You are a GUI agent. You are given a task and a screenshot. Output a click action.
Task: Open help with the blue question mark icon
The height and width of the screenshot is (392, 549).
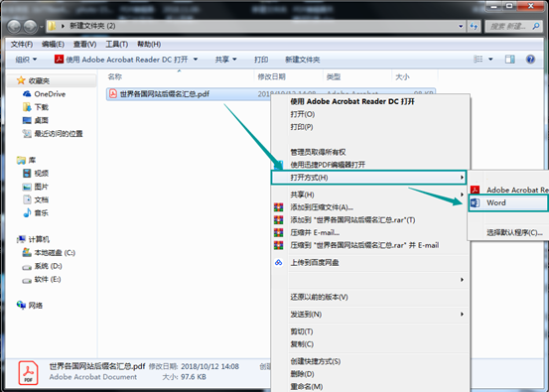click(x=530, y=60)
